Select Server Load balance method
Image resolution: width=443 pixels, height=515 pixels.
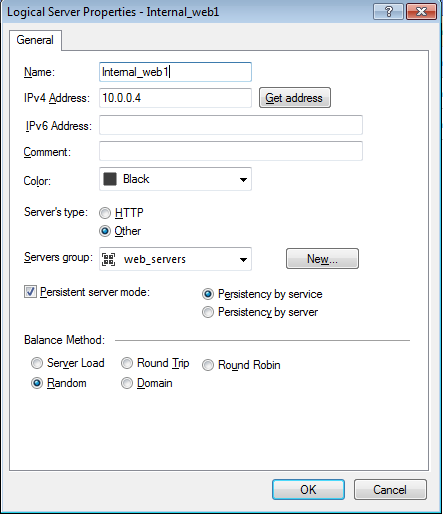(x=37, y=363)
